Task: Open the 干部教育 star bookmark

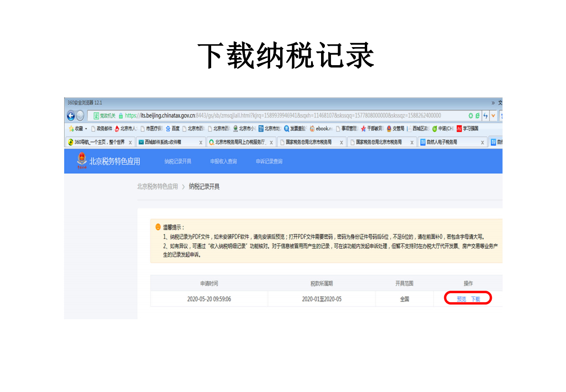Action: [372, 128]
